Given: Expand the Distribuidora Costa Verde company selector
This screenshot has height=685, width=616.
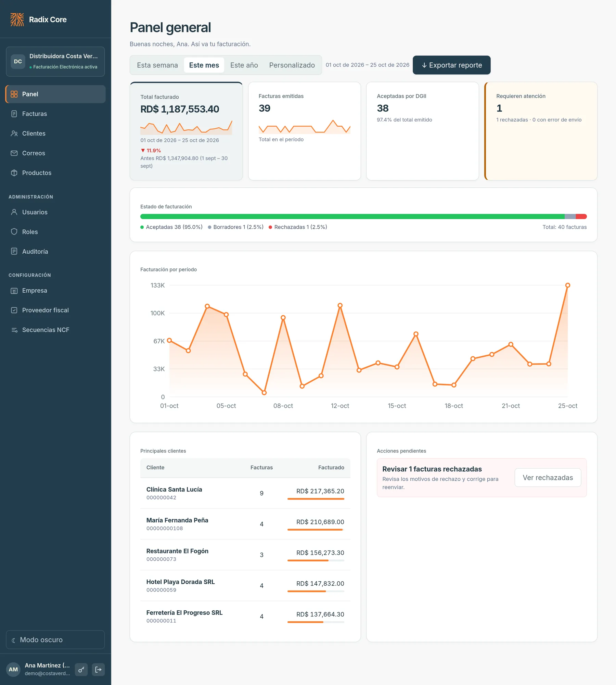Looking at the screenshot, I should (55, 62).
